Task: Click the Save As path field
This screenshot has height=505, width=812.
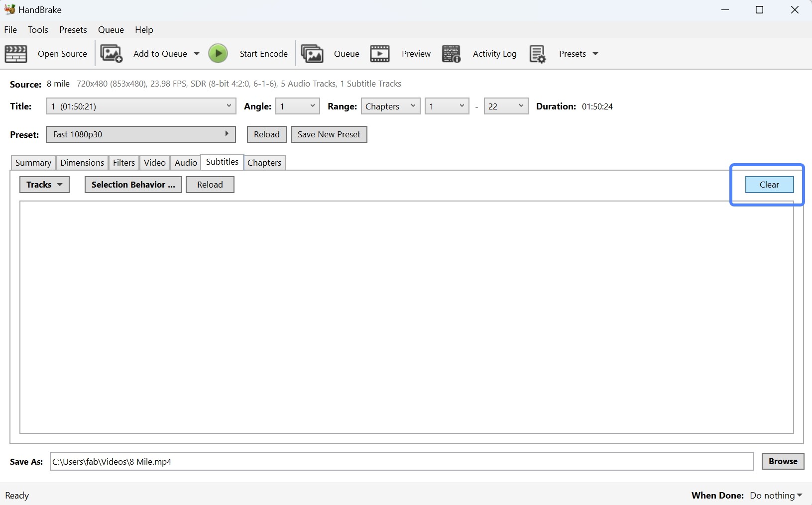Action: (398, 461)
